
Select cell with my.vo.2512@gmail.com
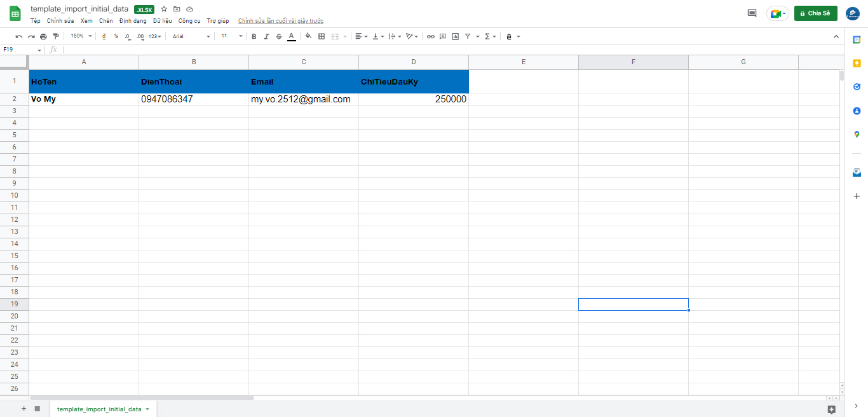click(304, 99)
